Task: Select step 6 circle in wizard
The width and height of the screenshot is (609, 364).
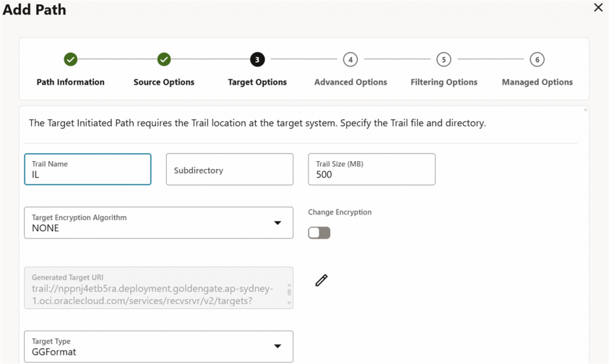Action: 537,59
